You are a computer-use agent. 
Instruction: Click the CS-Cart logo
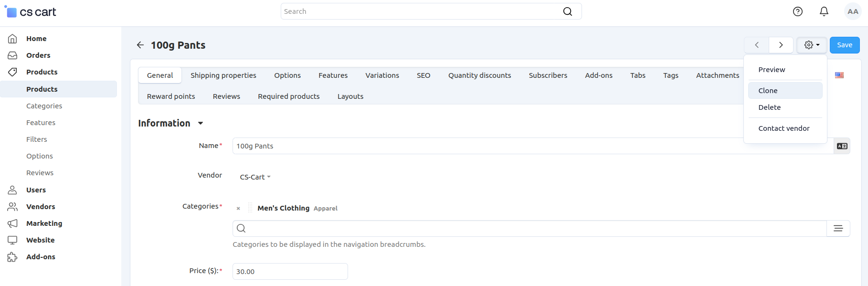pyautogui.click(x=30, y=12)
